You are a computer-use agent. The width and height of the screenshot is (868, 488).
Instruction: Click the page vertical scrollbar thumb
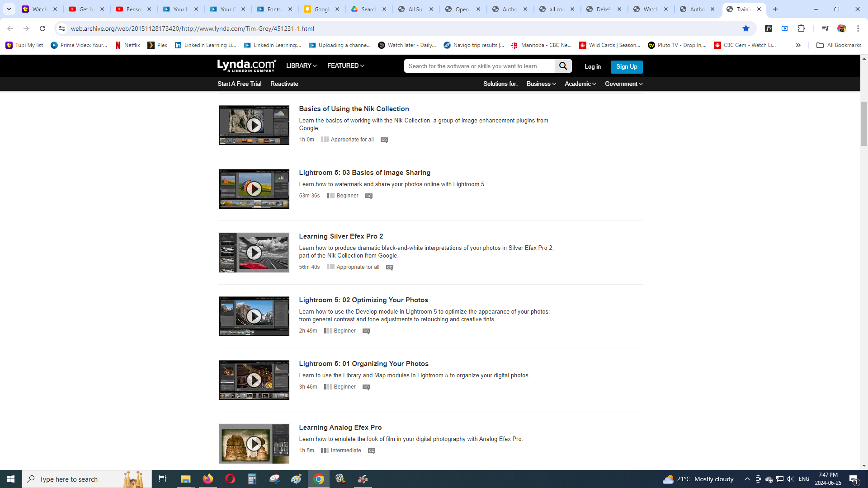pyautogui.click(x=864, y=124)
